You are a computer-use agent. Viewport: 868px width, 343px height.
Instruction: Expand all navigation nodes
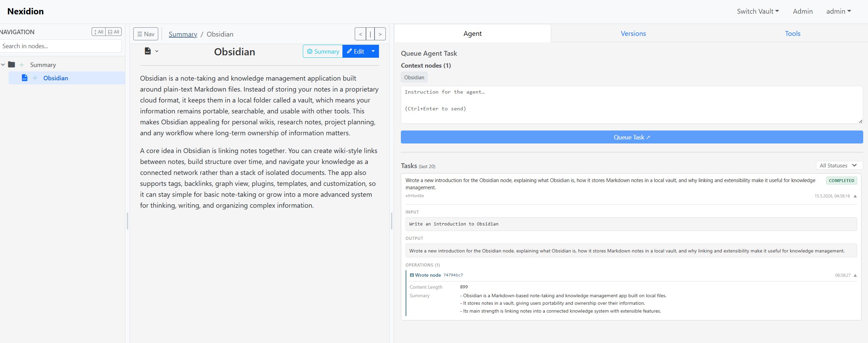99,32
